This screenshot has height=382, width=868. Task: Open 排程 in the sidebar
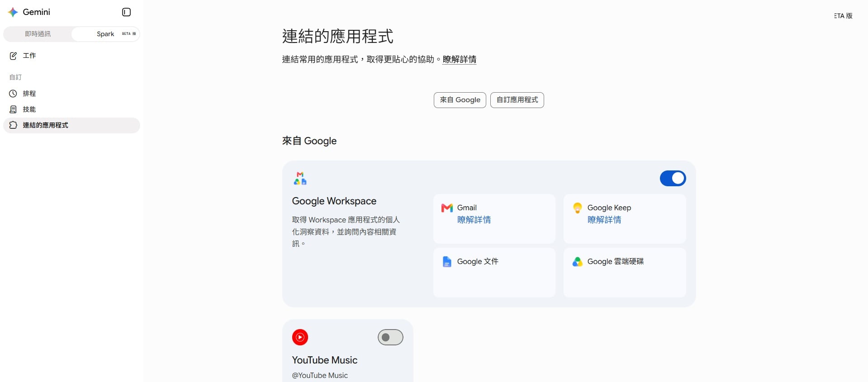click(71, 94)
